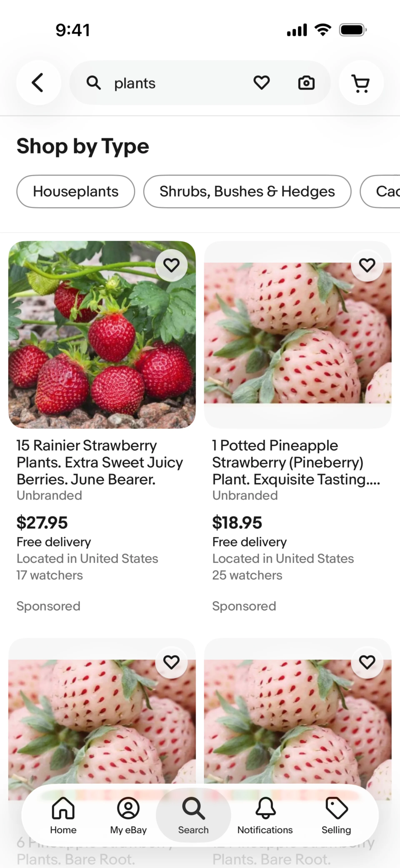The image size is (400, 868).
Task: Toggle the heart on the bottom-left pineberry listing
Action: coord(171,662)
